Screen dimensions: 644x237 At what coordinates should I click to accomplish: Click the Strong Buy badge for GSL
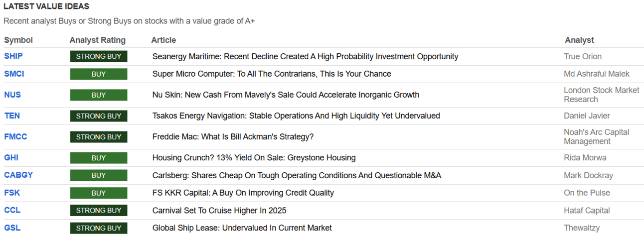[98, 228]
